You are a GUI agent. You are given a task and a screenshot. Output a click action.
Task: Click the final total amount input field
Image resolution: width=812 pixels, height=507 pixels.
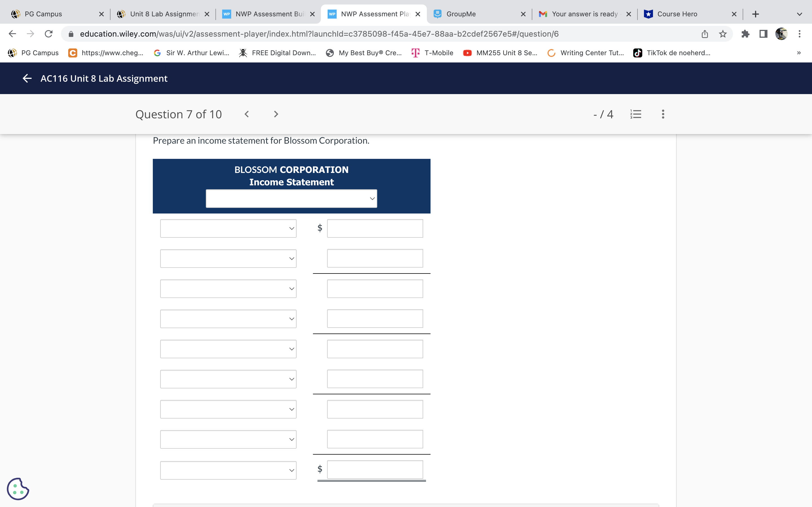coord(375,470)
